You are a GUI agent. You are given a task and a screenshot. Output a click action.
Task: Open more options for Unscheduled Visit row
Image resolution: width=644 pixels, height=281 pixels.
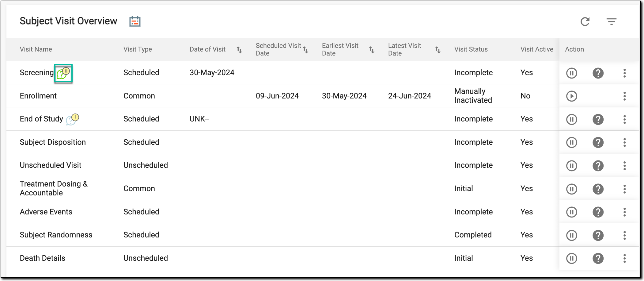624,166
